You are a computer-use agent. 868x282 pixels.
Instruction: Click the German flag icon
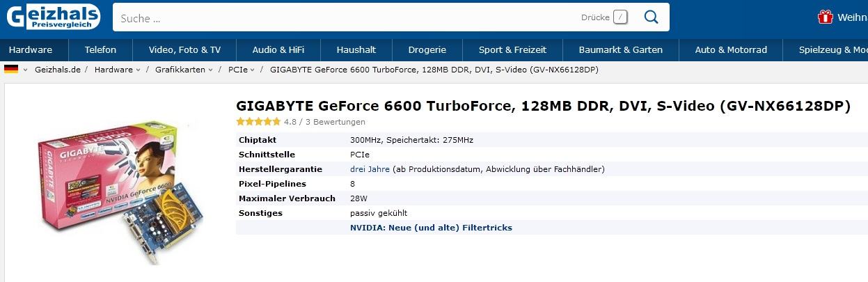coord(11,69)
